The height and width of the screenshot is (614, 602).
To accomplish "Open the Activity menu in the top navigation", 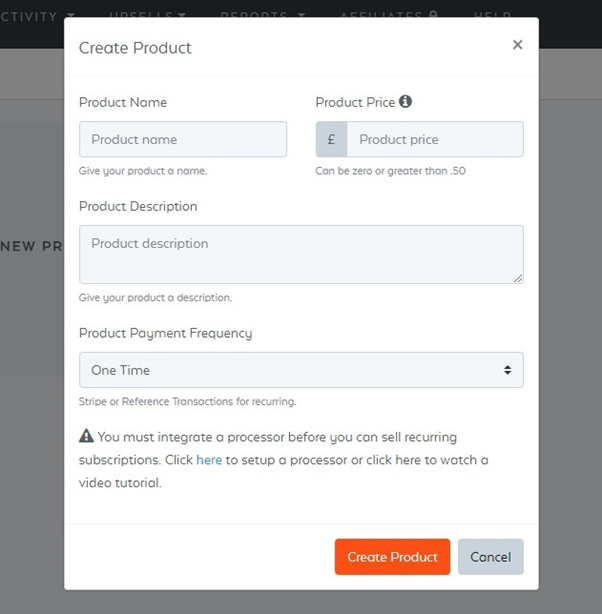I will point(37,16).
